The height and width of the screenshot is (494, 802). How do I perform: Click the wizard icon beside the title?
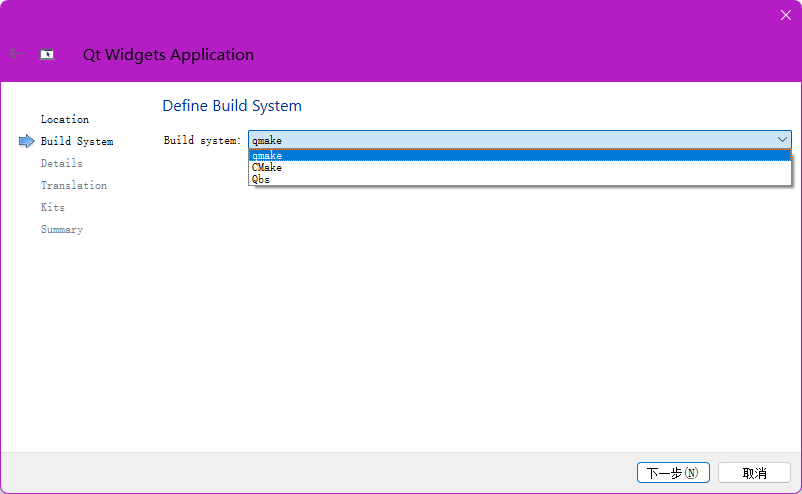point(47,55)
